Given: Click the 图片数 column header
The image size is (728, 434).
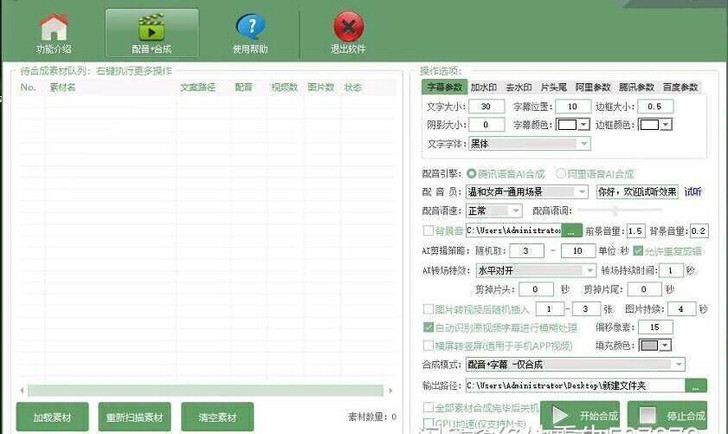Looking at the screenshot, I should click(321, 87).
